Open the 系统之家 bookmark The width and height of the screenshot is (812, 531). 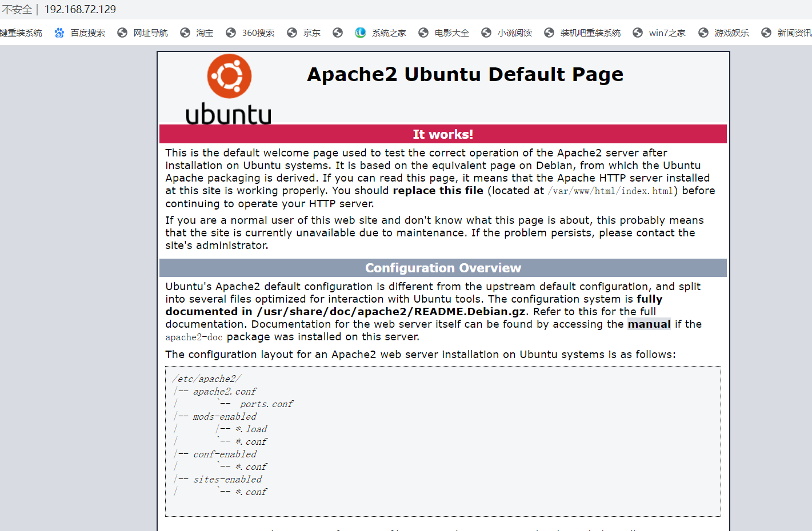point(381,33)
